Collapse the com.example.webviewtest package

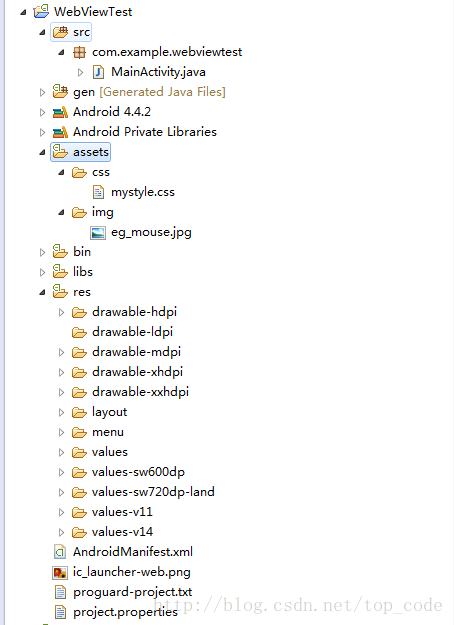61,52
